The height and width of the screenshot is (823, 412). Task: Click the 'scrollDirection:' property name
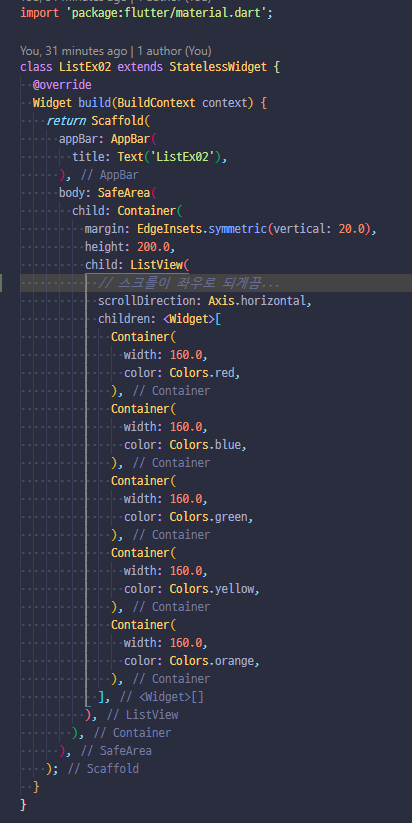(150, 301)
